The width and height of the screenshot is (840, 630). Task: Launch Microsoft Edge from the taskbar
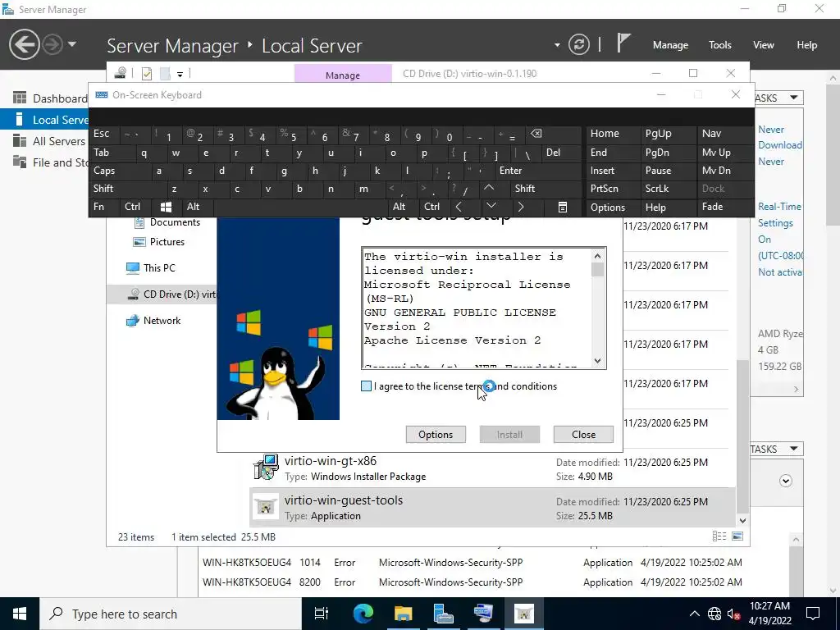coord(363,614)
